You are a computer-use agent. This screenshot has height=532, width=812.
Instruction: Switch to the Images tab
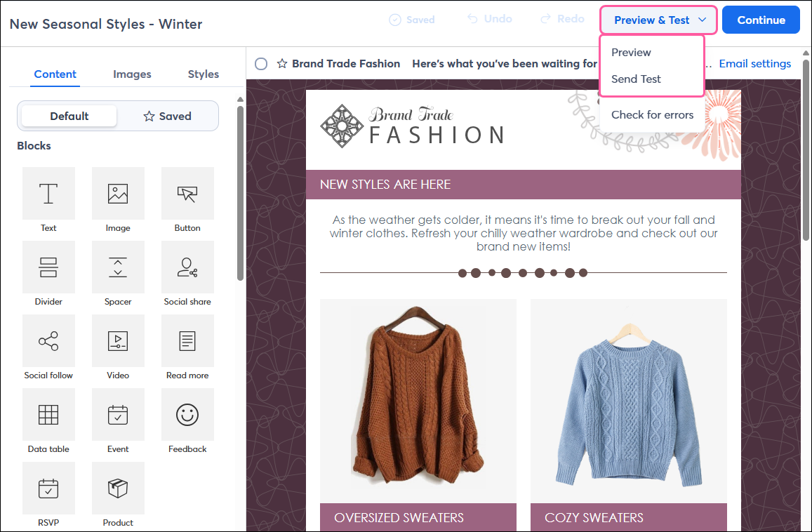(132, 74)
